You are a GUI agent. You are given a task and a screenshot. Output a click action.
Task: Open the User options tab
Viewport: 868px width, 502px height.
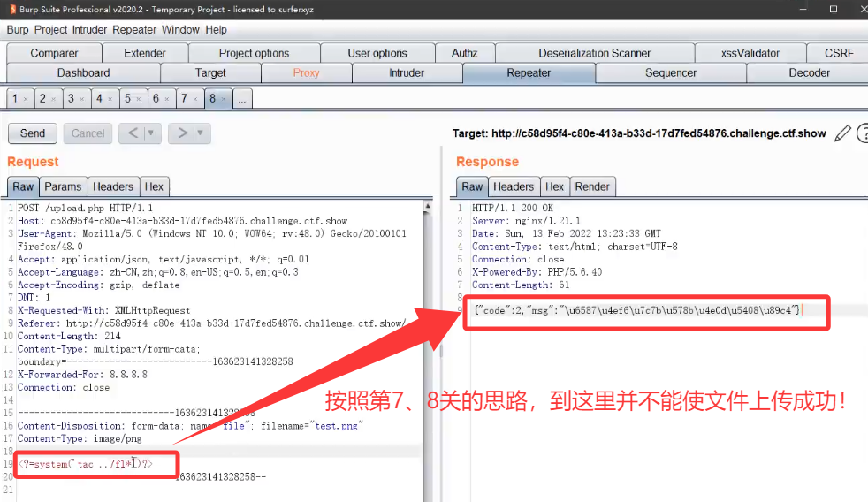pyautogui.click(x=377, y=53)
